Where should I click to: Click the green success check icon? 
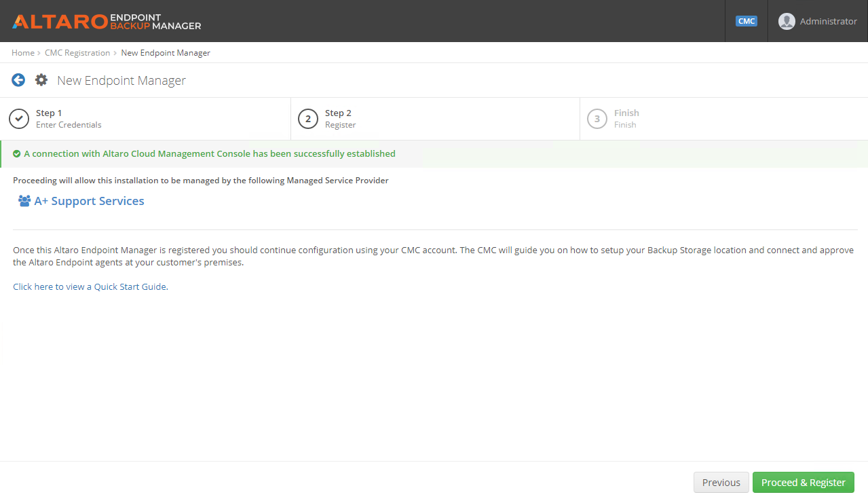click(x=17, y=154)
